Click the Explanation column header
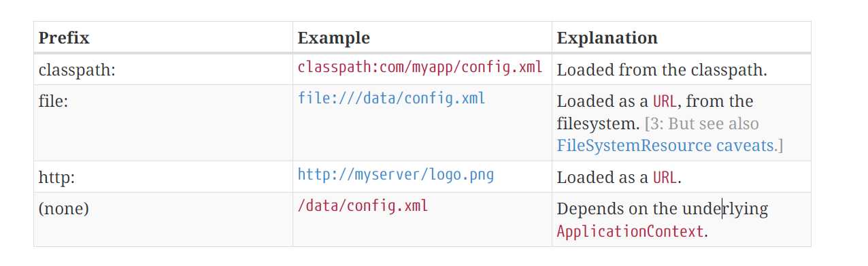 tap(607, 38)
